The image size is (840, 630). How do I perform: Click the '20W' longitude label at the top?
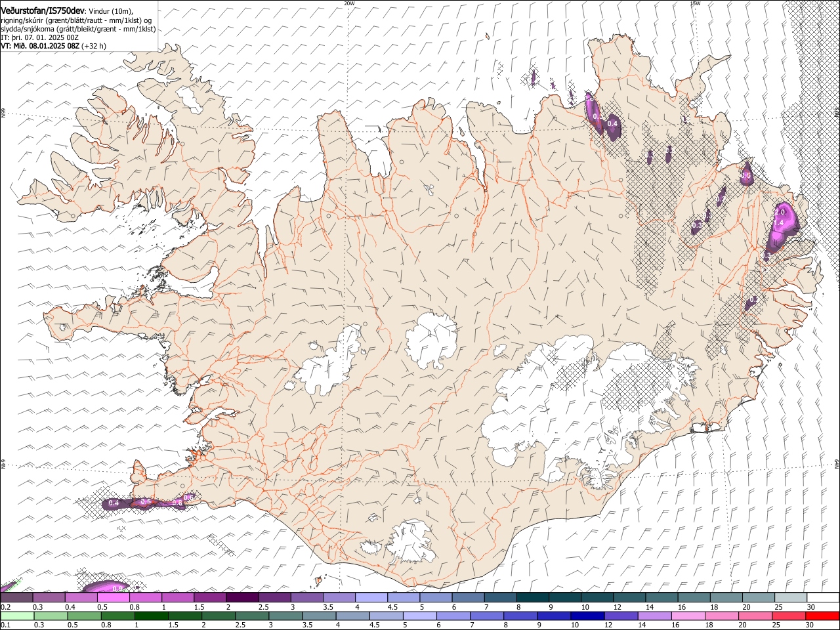[x=349, y=3]
